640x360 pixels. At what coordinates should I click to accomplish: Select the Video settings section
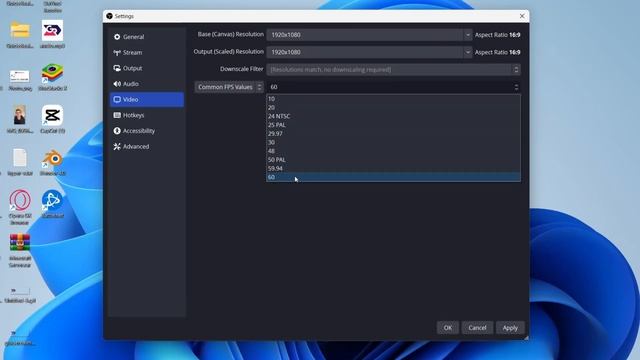[x=147, y=100]
